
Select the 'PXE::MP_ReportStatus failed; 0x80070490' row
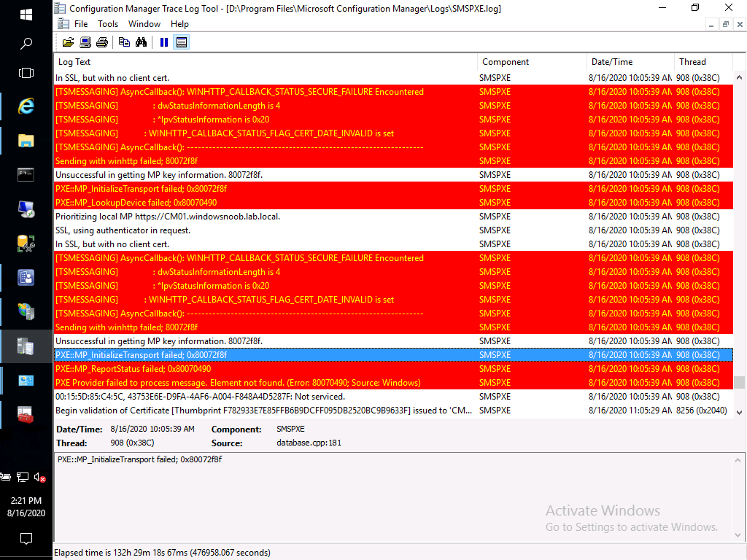click(393, 369)
